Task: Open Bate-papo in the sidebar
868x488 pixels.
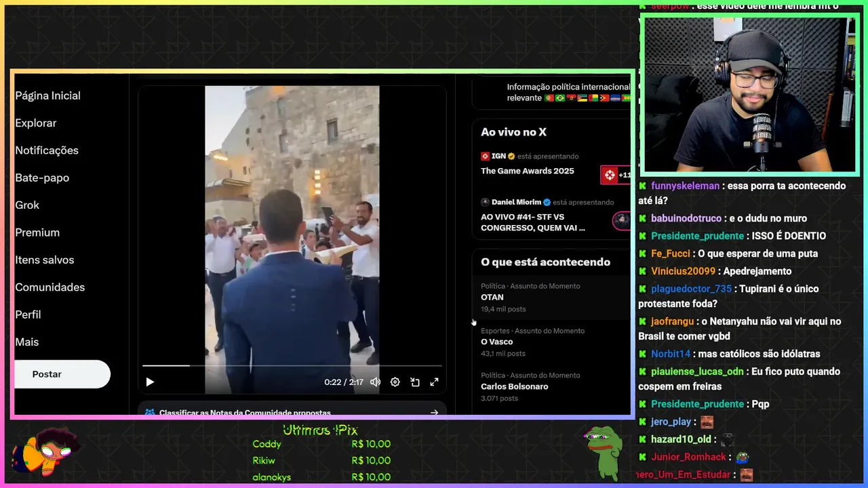Action: (x=42, y=178)
